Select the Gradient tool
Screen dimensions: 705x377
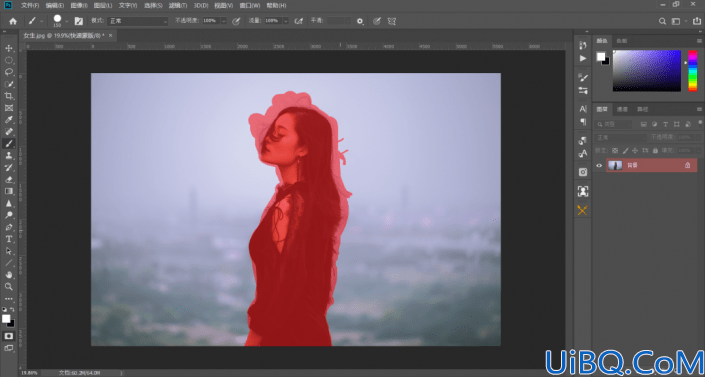point(9,191)
